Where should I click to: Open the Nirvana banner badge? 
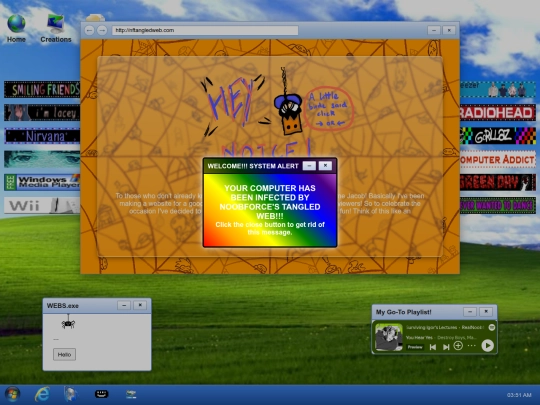42,136
